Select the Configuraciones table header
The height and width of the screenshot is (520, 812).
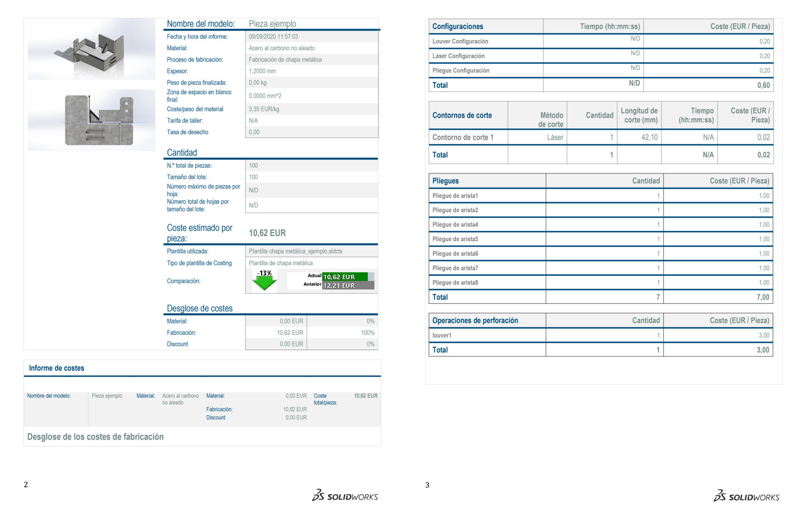coord(458,26)
